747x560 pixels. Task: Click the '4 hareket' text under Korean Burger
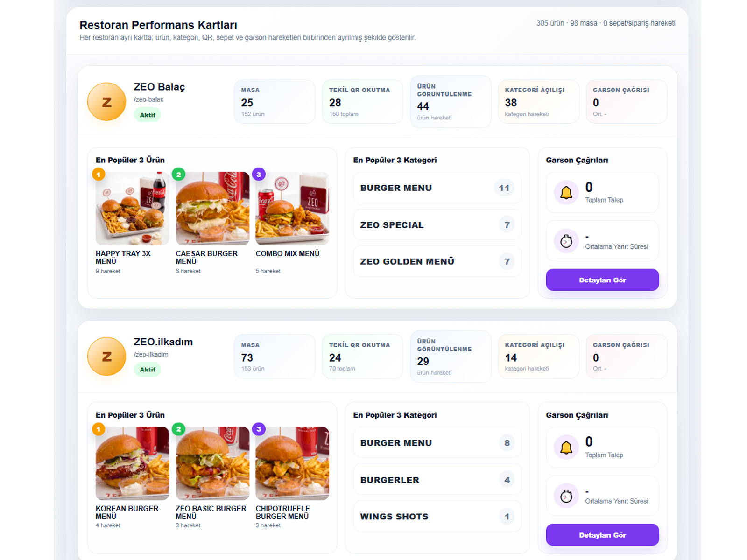(108, 525)
